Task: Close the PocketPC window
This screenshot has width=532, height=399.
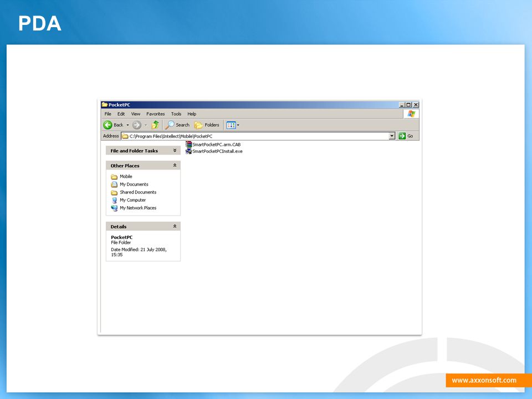Action: (x=416, y=105)
